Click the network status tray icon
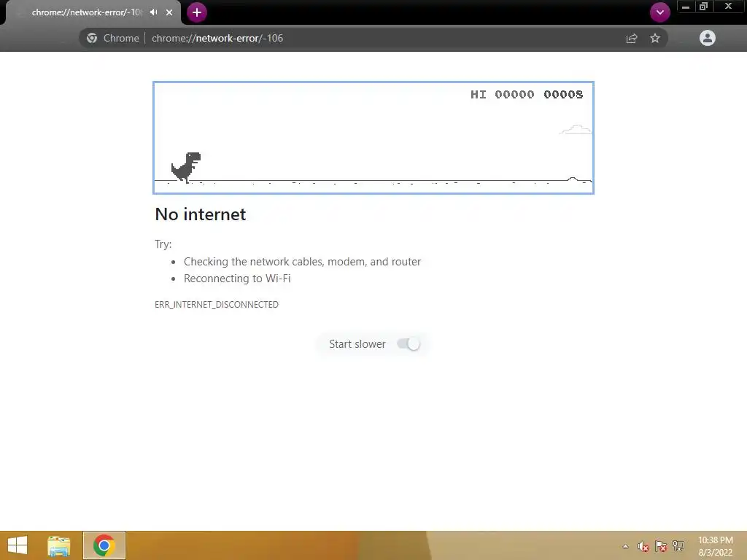Image resolution: width=747 pixels, height=560 pixels. pyautogui.click(x=678, y=546)
